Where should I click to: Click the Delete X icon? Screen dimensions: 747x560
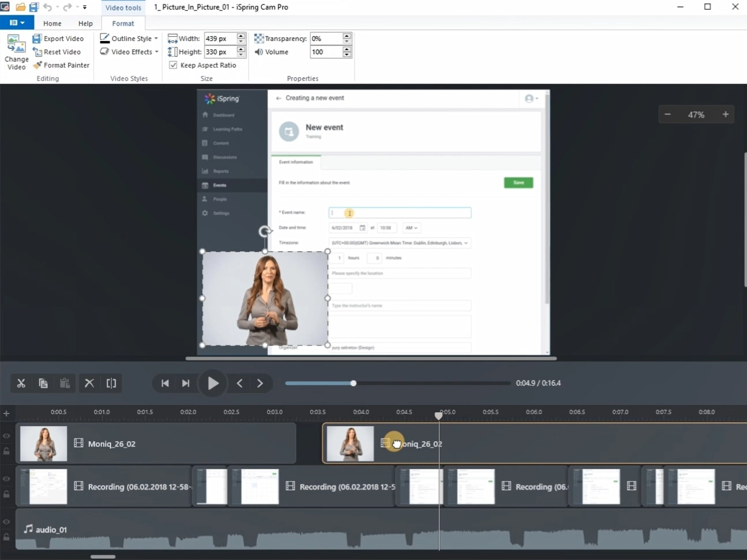89,384
